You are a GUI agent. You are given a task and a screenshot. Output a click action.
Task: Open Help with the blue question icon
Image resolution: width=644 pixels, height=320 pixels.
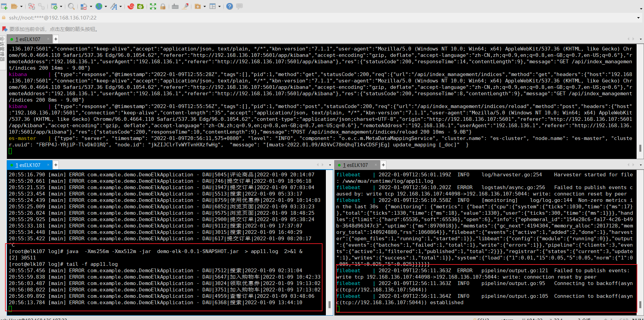(230, 6)
